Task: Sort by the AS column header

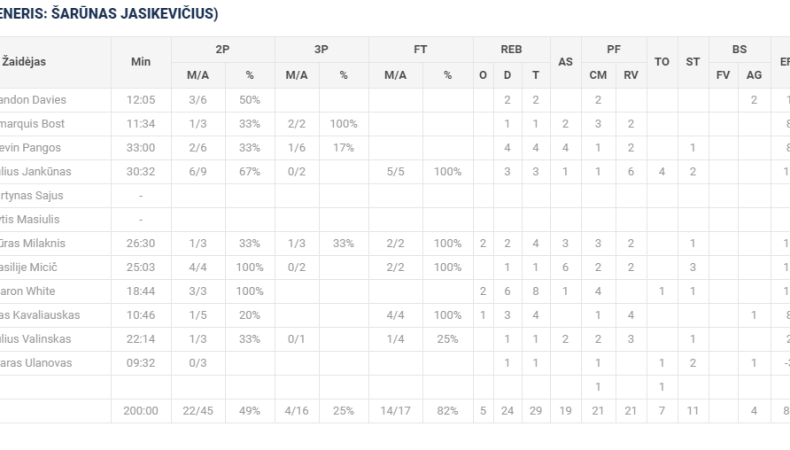Action: [x=565, y=62]
